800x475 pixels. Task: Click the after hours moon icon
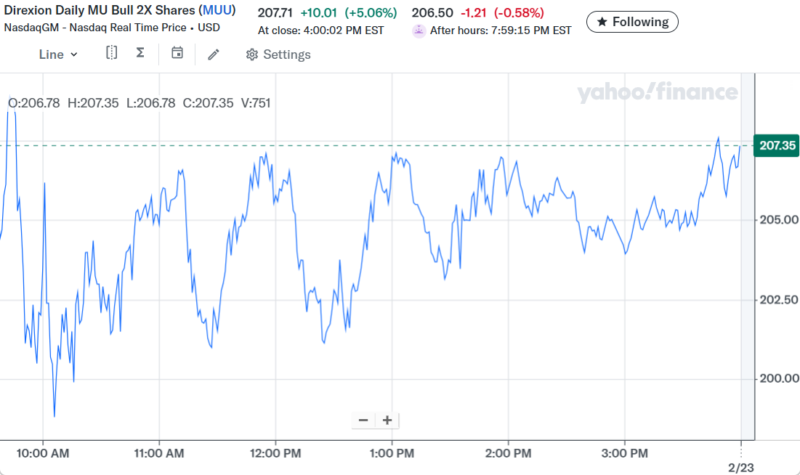[x=419, y=30]
